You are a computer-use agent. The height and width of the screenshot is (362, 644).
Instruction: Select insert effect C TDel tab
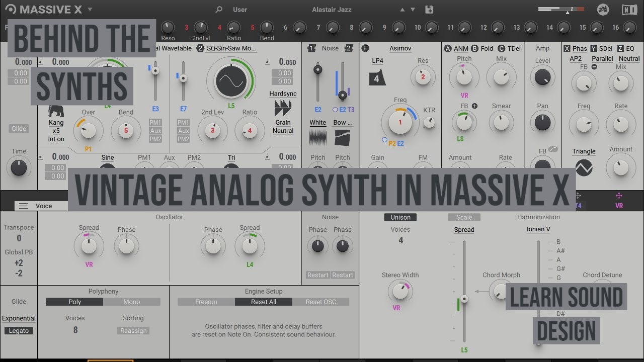(x=509, y=48)
